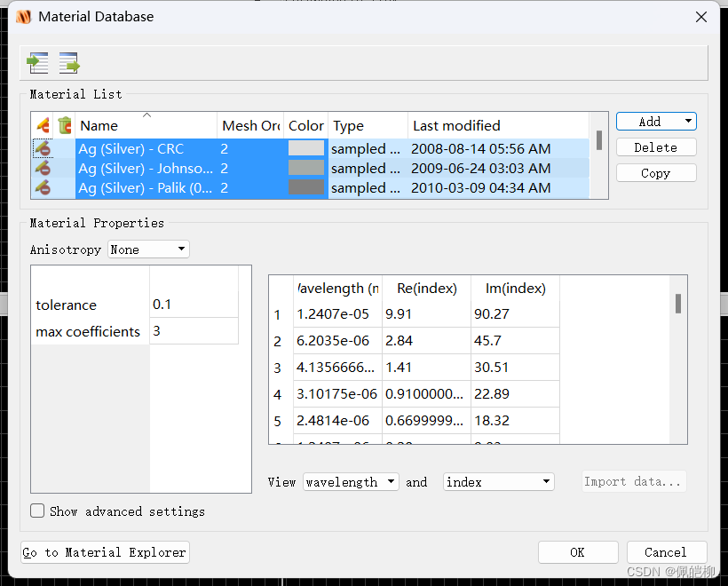Click the Type column header
Viewport: 728px width, 586px height.
[368, 125]
